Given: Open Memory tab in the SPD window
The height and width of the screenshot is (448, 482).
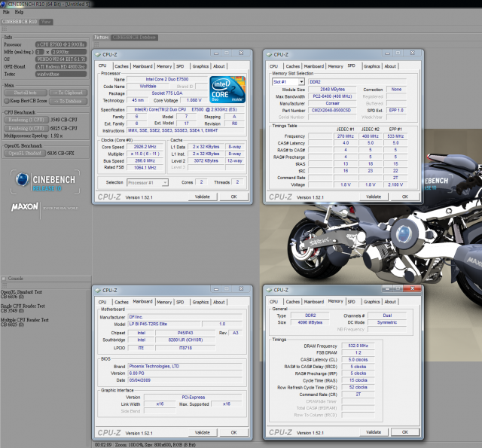Looking at the screenshot, I should coord(335,66).
